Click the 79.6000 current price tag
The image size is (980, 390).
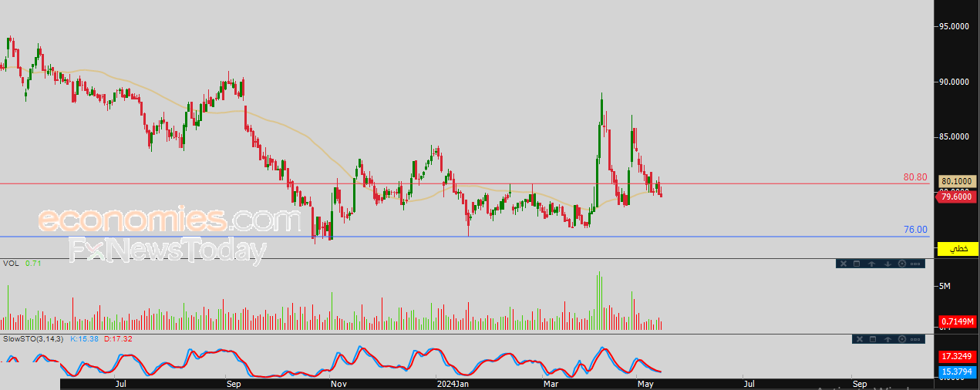(x=957, y=197)
